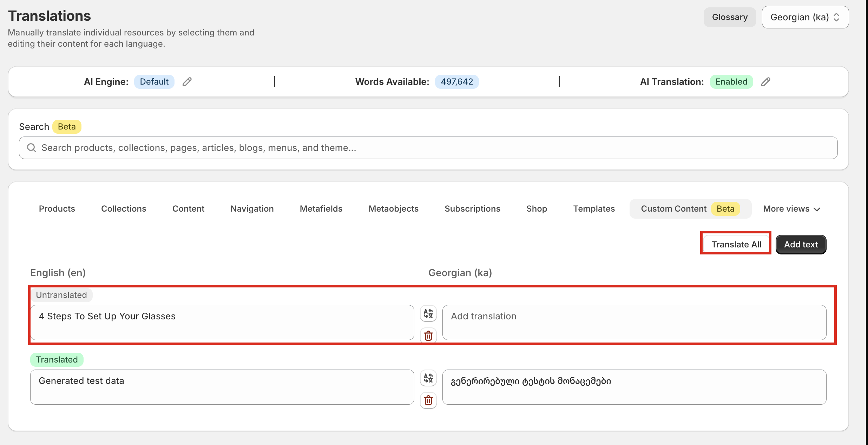The width and height of the screenshot is (868, 445).
Task: Switch to the Collections tab
Action: point(124,209)
